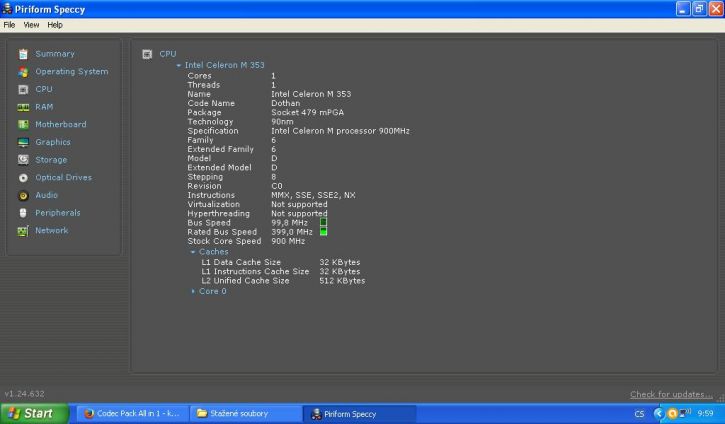Collapse the Intel Celeron M 353 node

(x=178, y=66)
